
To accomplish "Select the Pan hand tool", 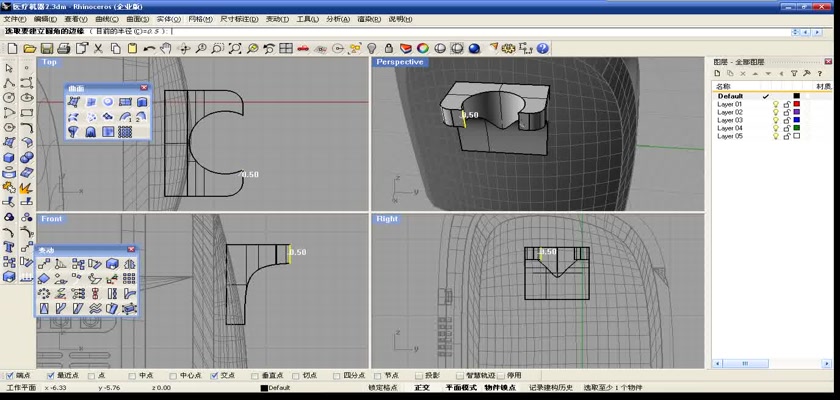I will (x=167, y=48).
